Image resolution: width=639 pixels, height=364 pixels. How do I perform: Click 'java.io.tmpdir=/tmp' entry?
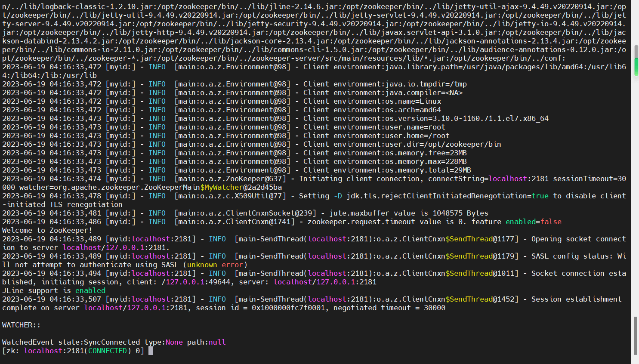(x=426, y=84)
